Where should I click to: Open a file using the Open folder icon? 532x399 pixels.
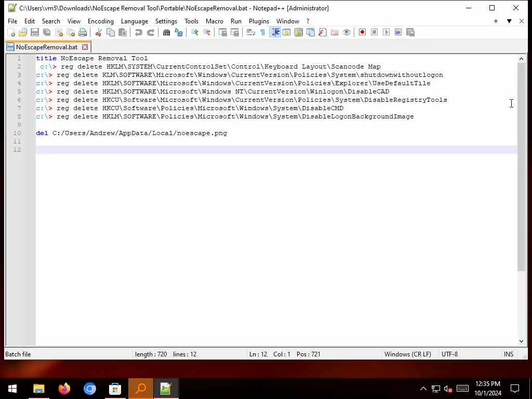[23, 32]
